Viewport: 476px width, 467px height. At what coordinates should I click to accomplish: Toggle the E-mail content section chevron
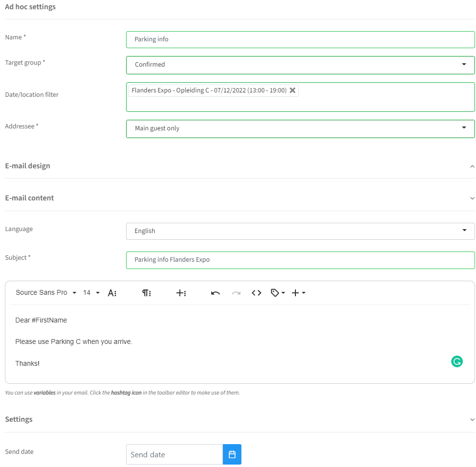(x=472, y=198)
